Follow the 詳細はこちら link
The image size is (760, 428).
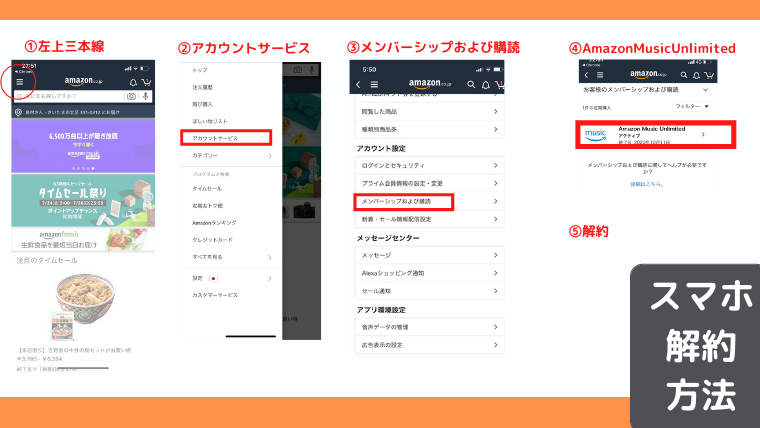[647, 184]
